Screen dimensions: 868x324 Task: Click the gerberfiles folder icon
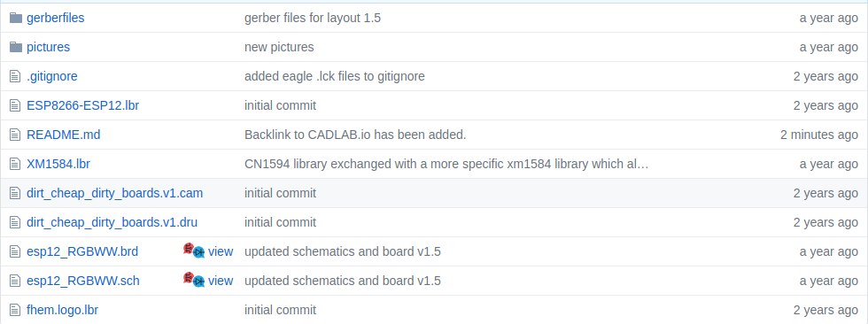(16, 19)
